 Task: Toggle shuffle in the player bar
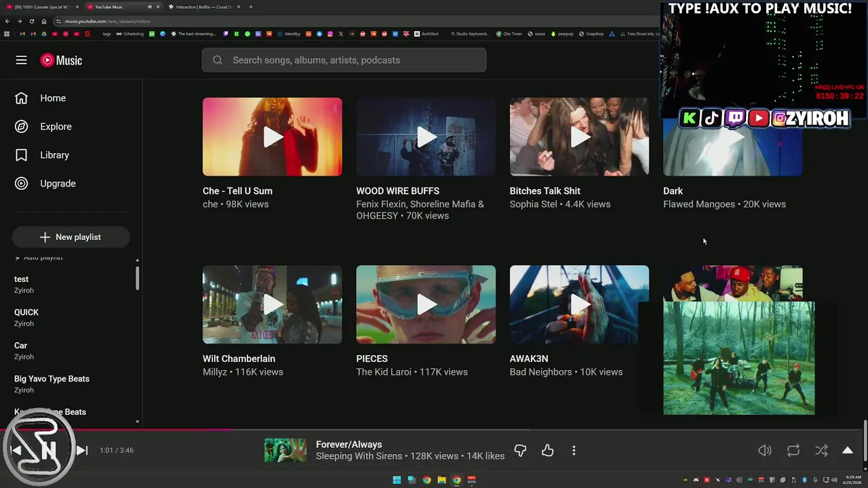coord(821,450)
